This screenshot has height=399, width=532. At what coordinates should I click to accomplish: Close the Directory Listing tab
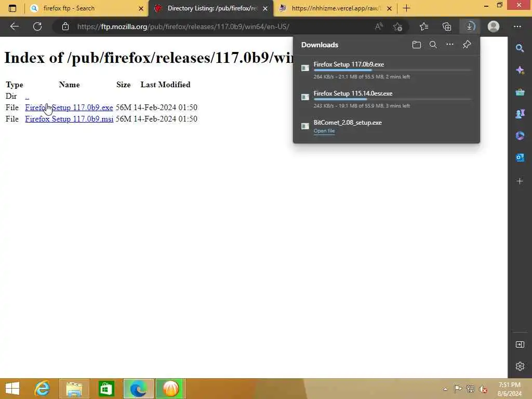pyautogui.click(x=265, y=8)
